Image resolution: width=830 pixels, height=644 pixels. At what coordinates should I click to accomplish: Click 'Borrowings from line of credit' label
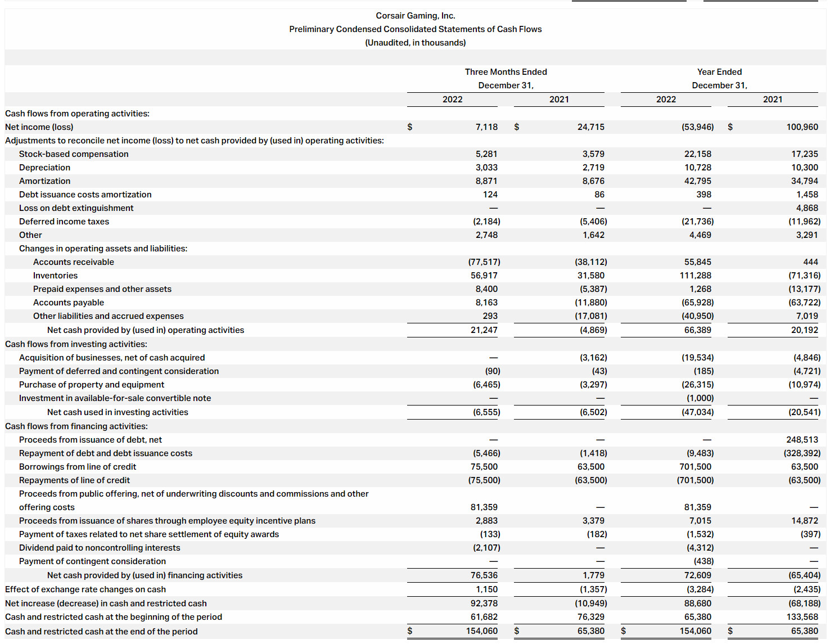[78, 467]
